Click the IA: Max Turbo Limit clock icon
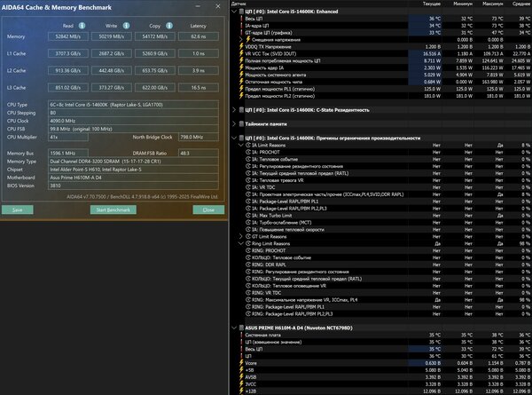 point(248,216)
